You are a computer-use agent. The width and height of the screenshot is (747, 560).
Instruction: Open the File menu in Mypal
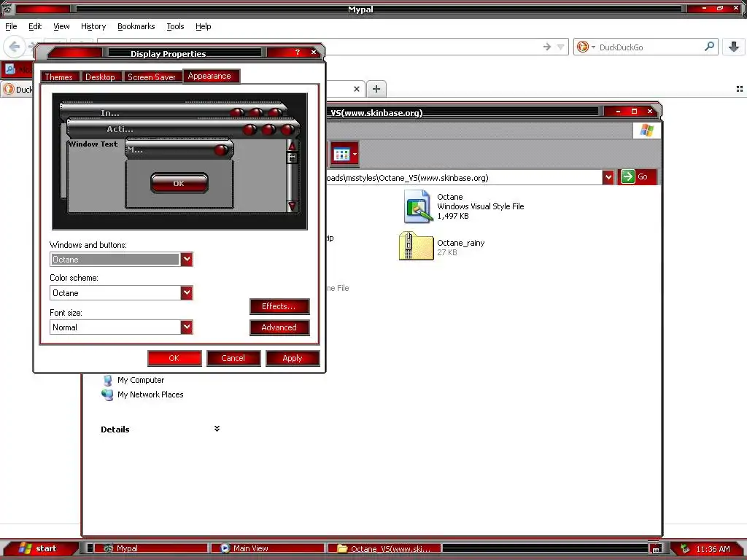tap(11, 26)
